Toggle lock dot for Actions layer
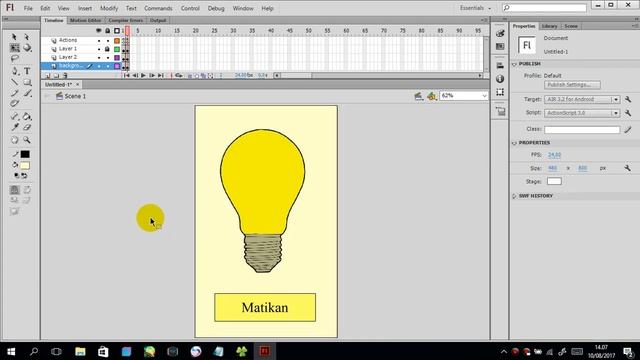Screen dimensions: 640x360 [x=108, y=40]
